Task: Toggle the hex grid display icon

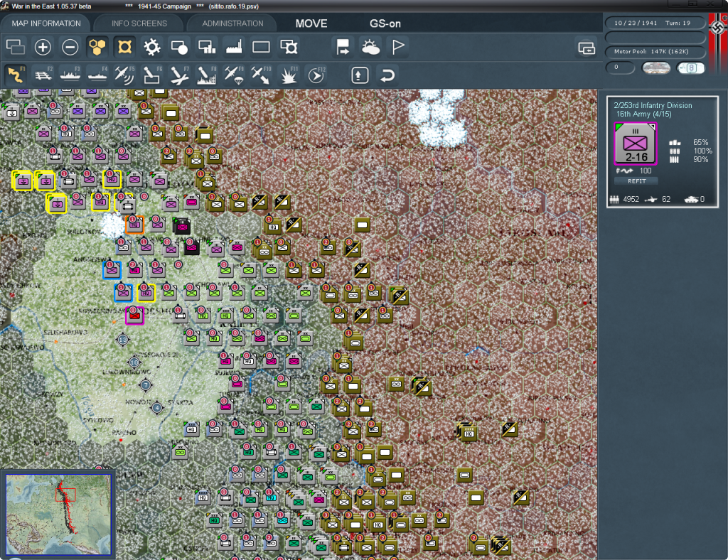Action: pyautogui.click(x=97, y=47)
